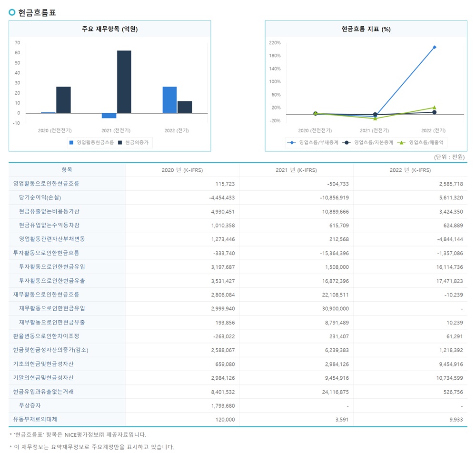
Task: Select the 투자활동으로인한현금유입 row label
Action: click(x=52, y=266)
